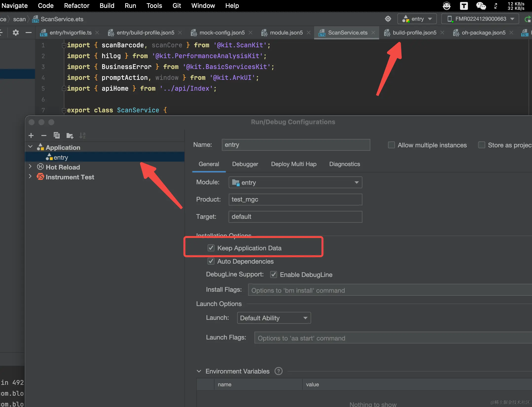The width and height of the screenshot is (532, 407).
Task: Toggle Auto Dependencies checkbox
Action: tap(211, 261)
